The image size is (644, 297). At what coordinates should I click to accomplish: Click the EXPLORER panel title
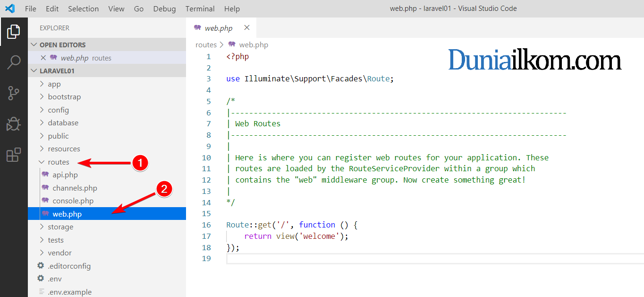pos(54,28)
